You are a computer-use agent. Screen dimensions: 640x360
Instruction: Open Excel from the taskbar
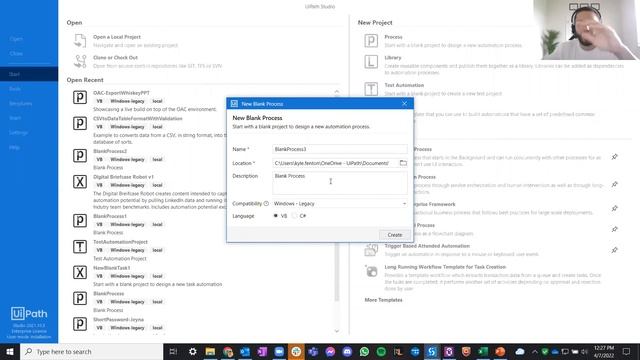[x=483, y=351]
